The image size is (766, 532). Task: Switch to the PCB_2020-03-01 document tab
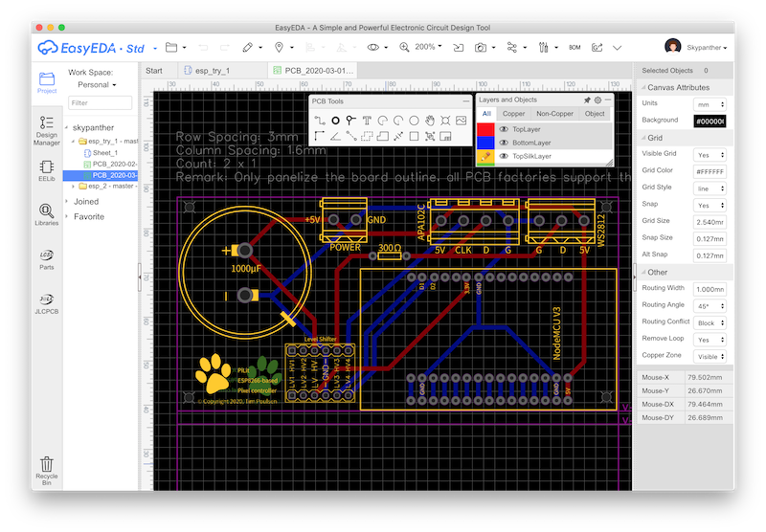[x=313, y=71]
